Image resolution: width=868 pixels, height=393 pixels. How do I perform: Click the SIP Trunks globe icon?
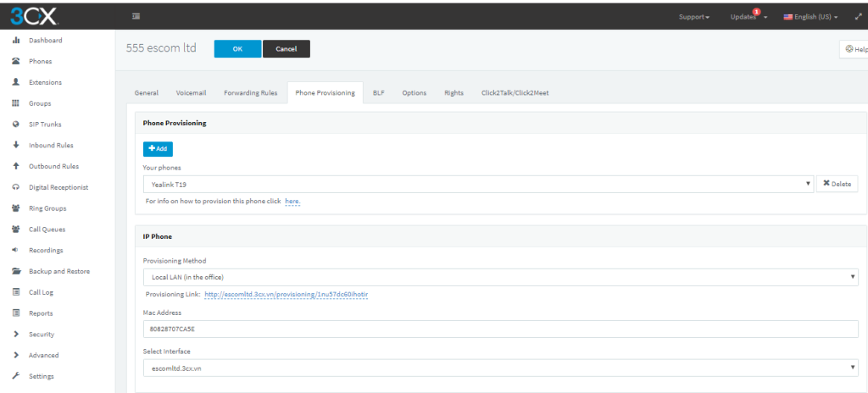(16, 125)
